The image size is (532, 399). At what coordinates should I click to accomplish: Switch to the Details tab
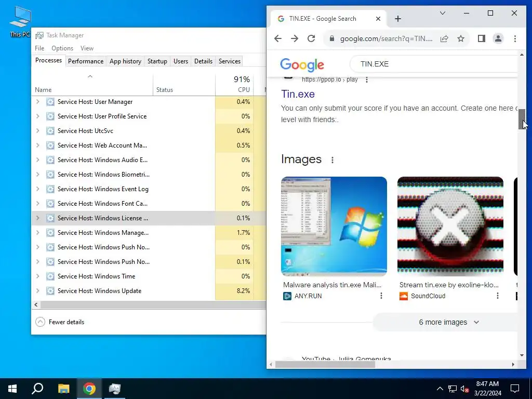203,61
